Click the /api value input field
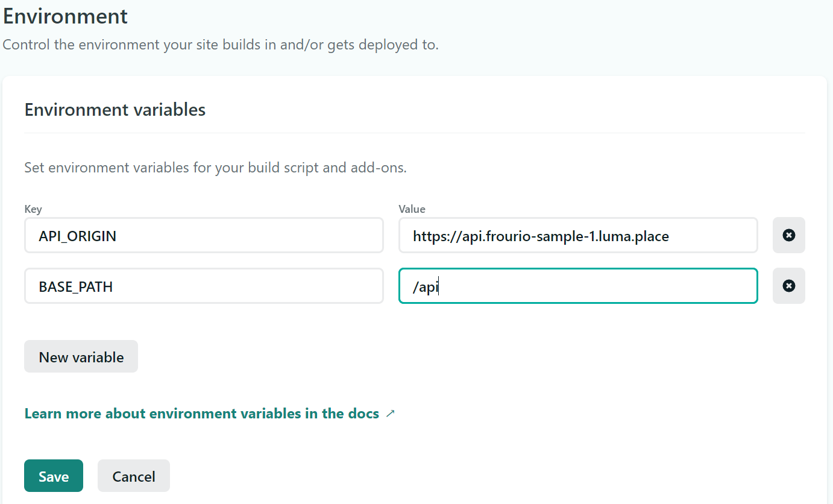This screenshot has height=504, width=833. [x=577, y=286]
